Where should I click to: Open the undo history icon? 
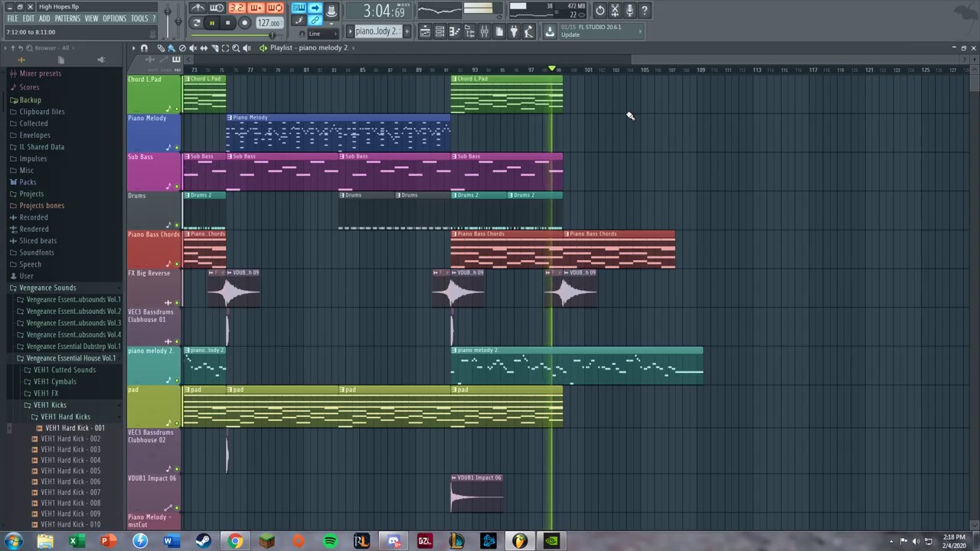pos(599,11)
